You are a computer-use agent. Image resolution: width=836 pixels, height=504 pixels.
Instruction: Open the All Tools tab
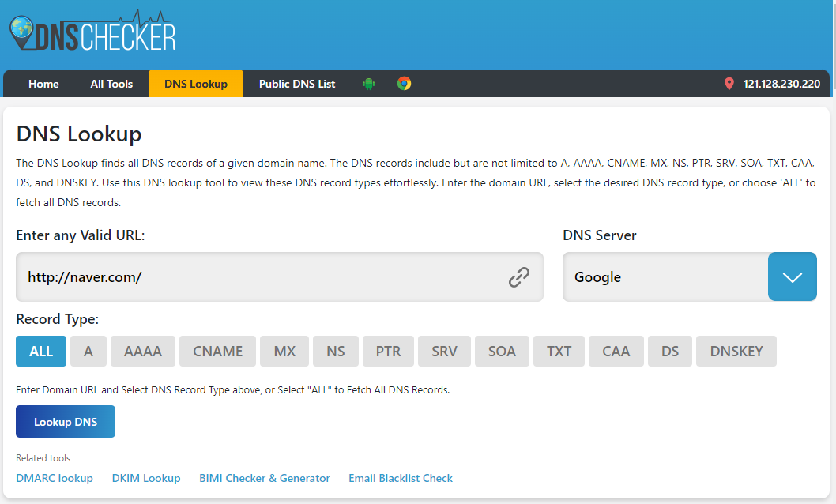111,83
